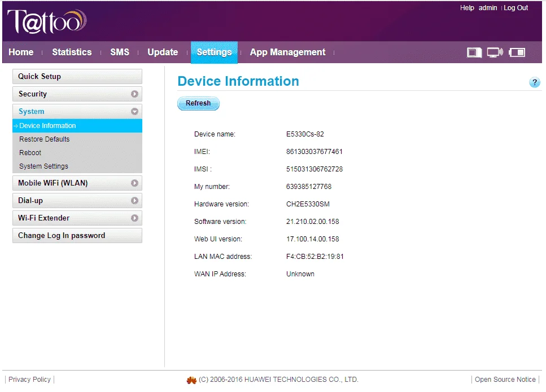Click the 'Hardware version:' label
Image resolution: width=546 pixels, height=392 pixels.
[221, 204]
